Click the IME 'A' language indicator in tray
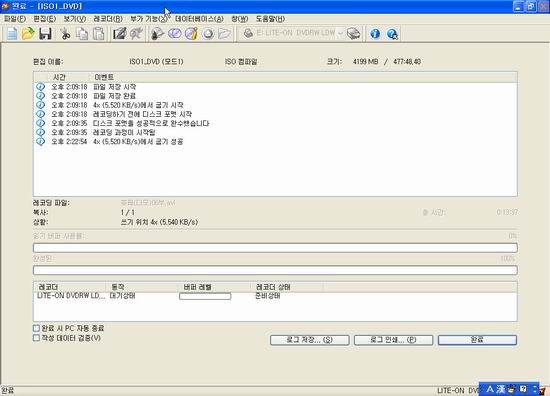This screenshot has height=396, width=550. pyautogui.click(x=490, y=389)
